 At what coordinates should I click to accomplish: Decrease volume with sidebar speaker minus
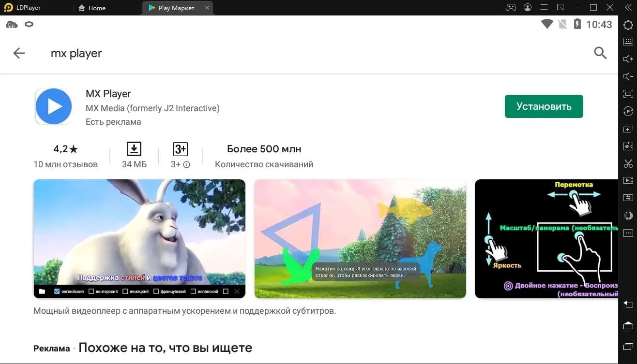pos(628,76)
